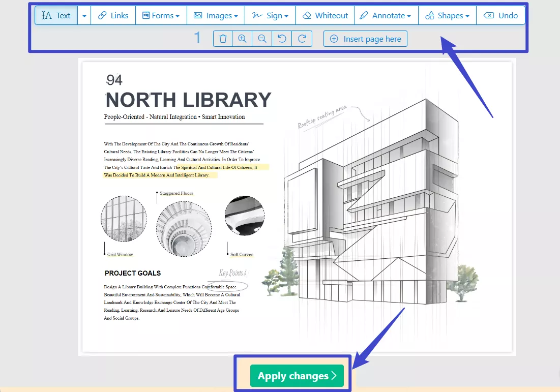
Task: Open the Sign dropdown menu
Action: (x=270, y=15)
